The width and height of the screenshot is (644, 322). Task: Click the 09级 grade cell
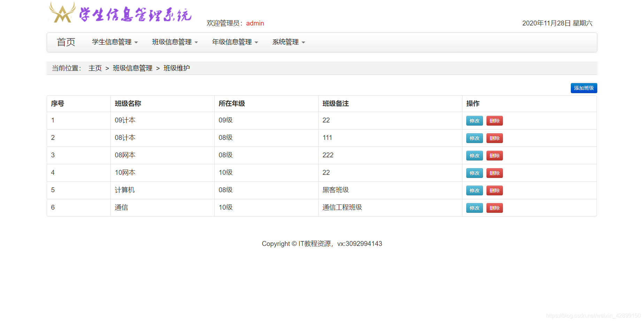tap(266, 120)
